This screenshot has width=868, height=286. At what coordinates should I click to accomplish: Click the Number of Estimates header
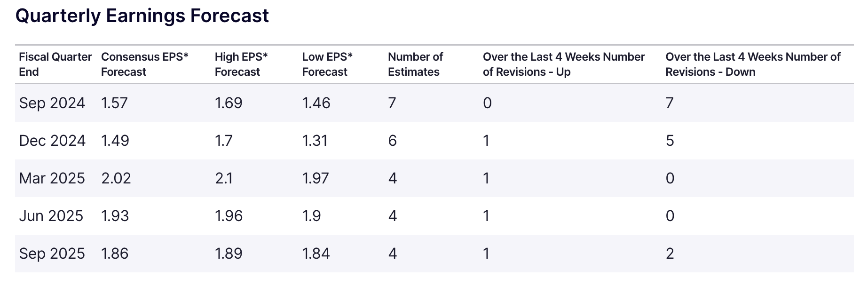[415, 64]
